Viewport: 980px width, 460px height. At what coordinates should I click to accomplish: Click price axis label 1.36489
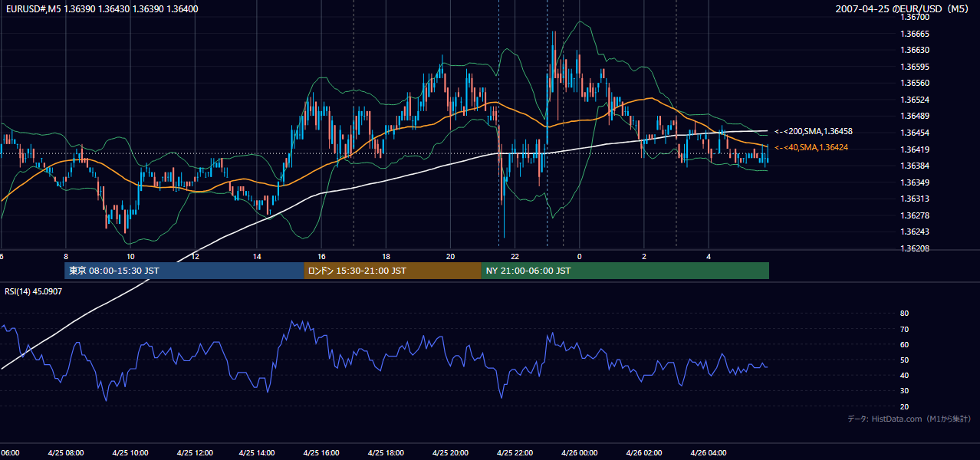(915, 117)
